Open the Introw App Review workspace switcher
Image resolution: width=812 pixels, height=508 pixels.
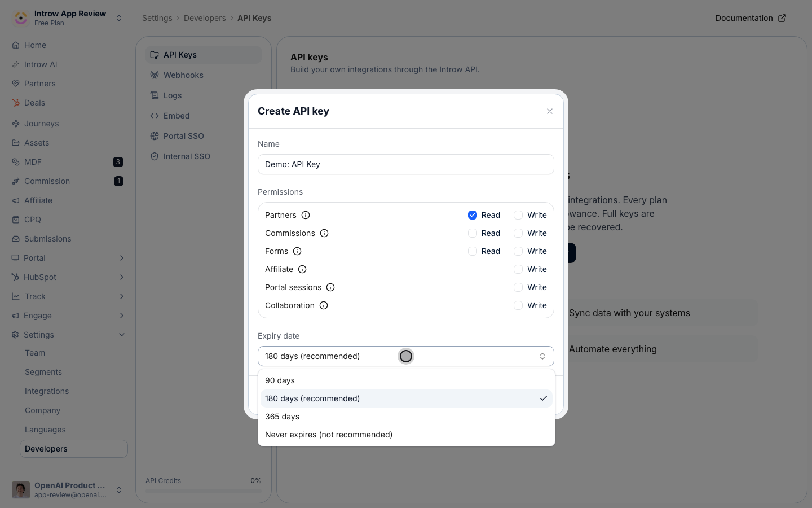coord(68,18)
